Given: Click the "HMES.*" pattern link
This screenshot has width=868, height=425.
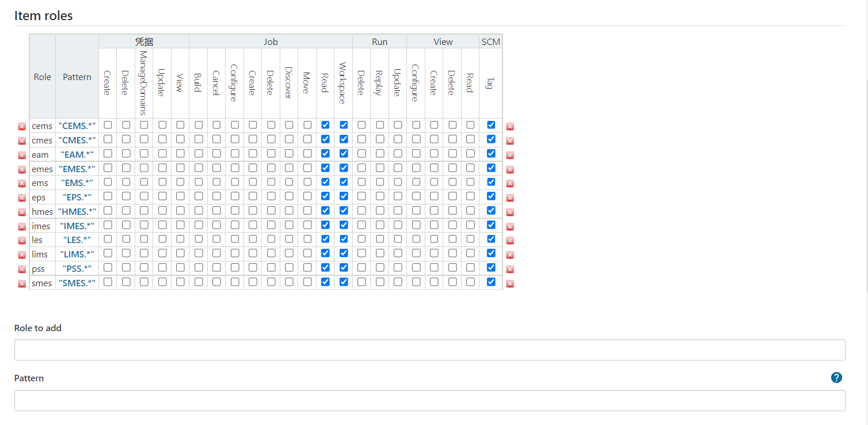Looking at the screenshot, I should (77, 211).
